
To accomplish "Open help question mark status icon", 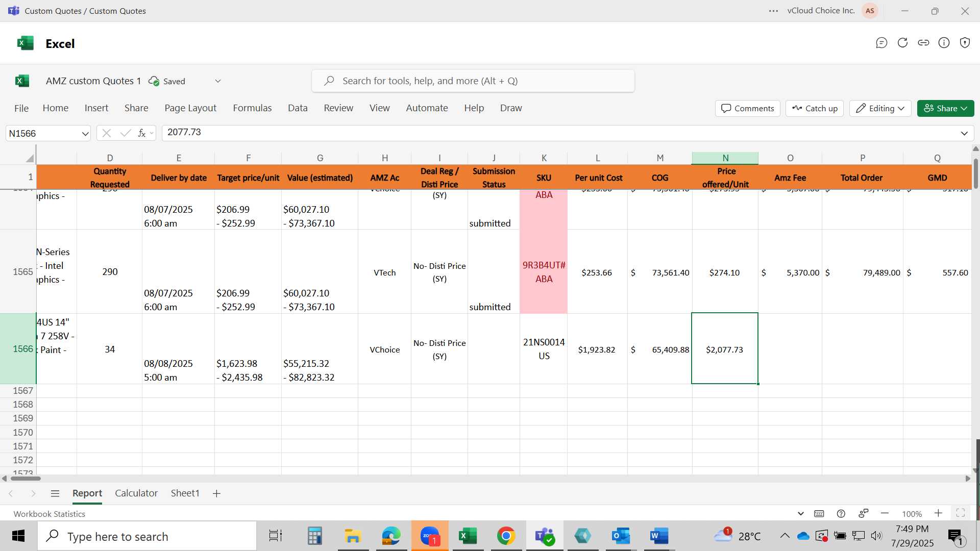I will tap(841, 514).
